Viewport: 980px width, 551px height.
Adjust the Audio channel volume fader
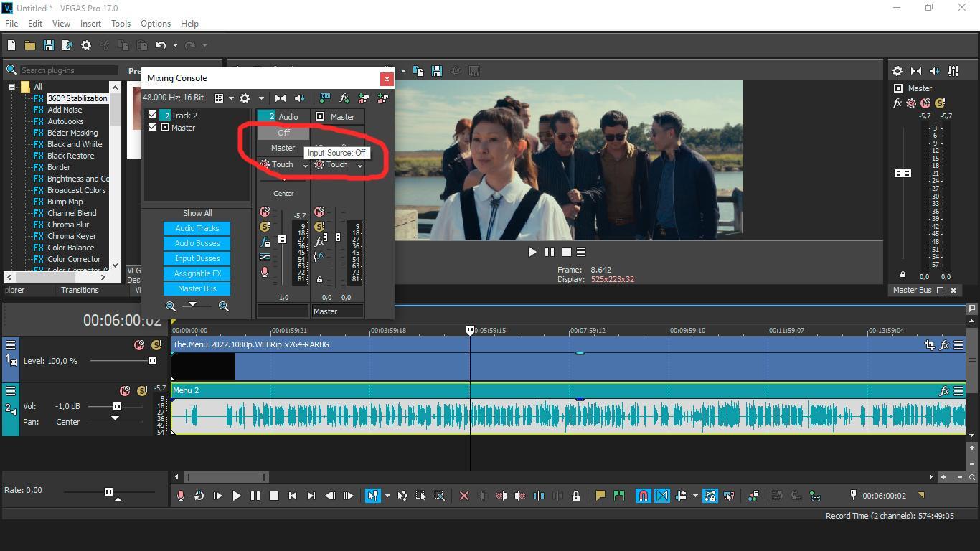tap(282, 240)
